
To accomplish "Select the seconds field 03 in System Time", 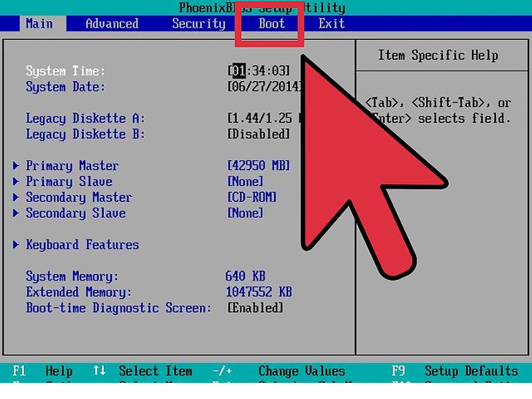I will coord(278,71).
